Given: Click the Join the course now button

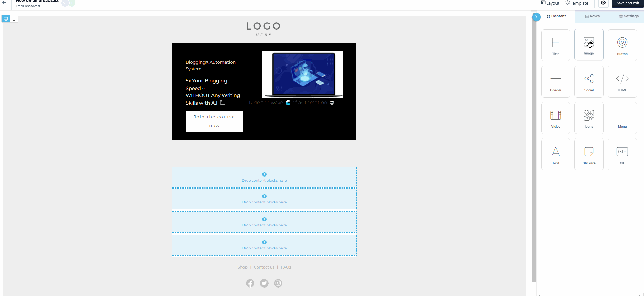Looking at the screenshot, I should pyautogui.click(x=214, y=121).
